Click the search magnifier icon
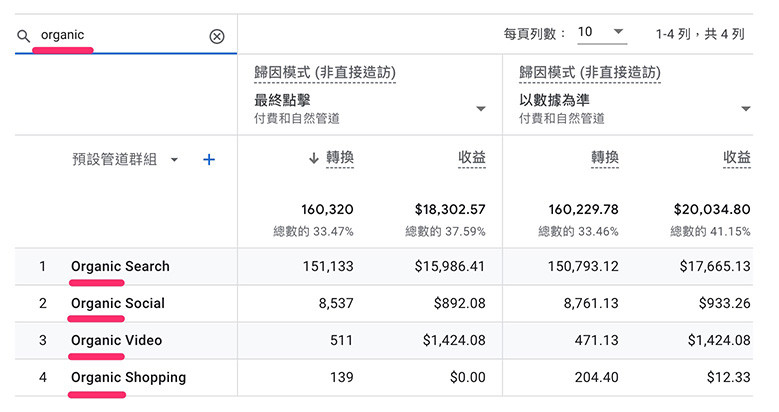779x412 pixels. click(x=24, y=36)
